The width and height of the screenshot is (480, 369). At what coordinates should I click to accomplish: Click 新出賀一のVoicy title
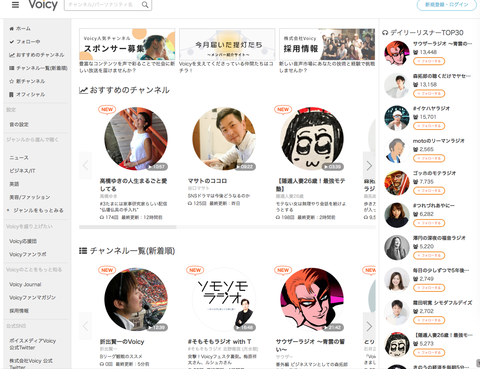pos(122,342)
